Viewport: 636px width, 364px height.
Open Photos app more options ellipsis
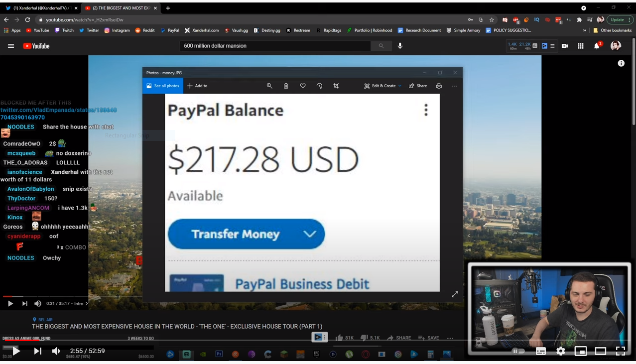(x=455, y=86)
